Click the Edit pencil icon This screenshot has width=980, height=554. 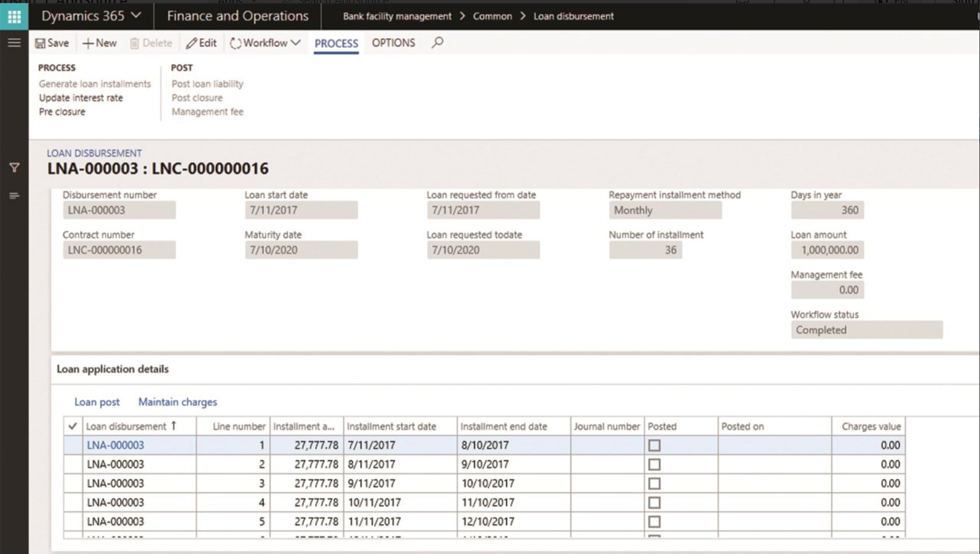click(x=191, y=43)
